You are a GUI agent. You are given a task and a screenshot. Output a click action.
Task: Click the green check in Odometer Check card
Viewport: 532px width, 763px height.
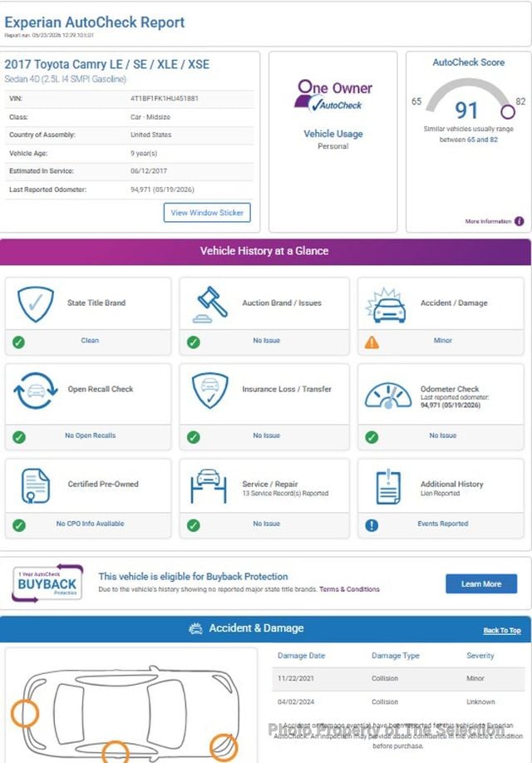pyautogui.click(x=372, y=437)
